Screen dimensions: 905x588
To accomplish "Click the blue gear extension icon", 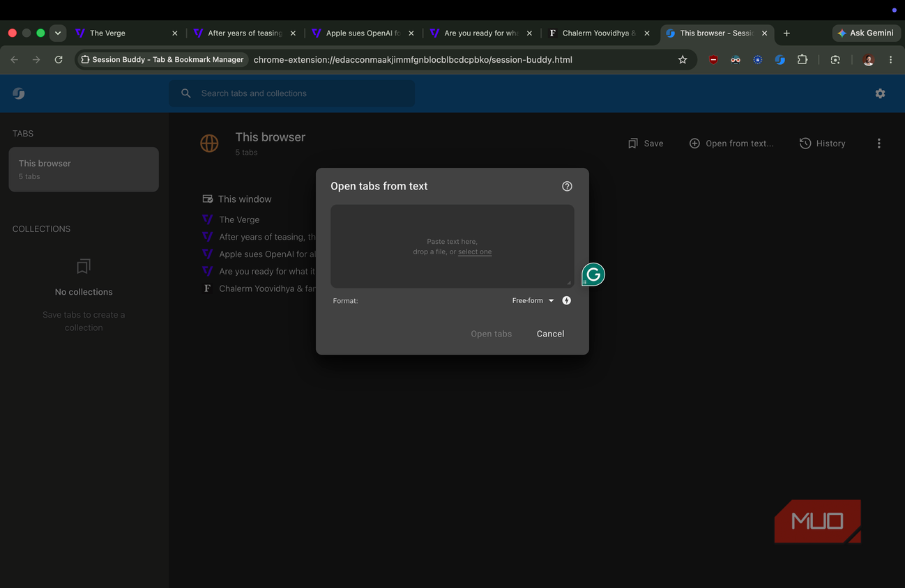I will click(x=758, y=60).
